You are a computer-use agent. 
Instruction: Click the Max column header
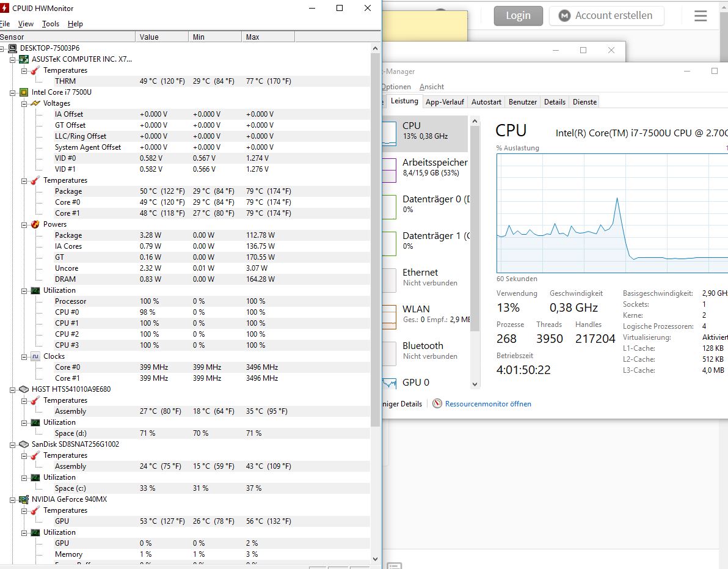click(268, 37)
